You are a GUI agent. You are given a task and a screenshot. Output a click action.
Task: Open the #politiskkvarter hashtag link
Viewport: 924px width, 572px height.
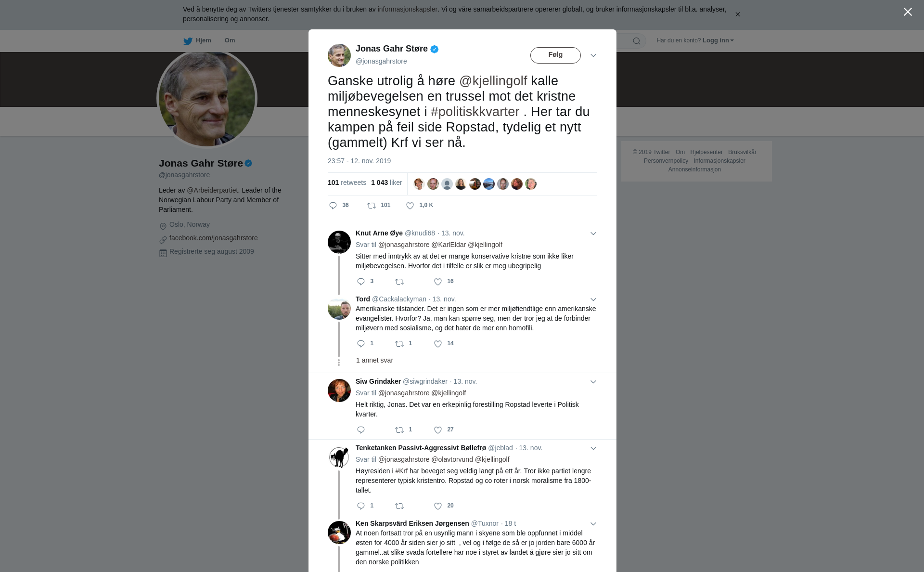click(475, 112)
